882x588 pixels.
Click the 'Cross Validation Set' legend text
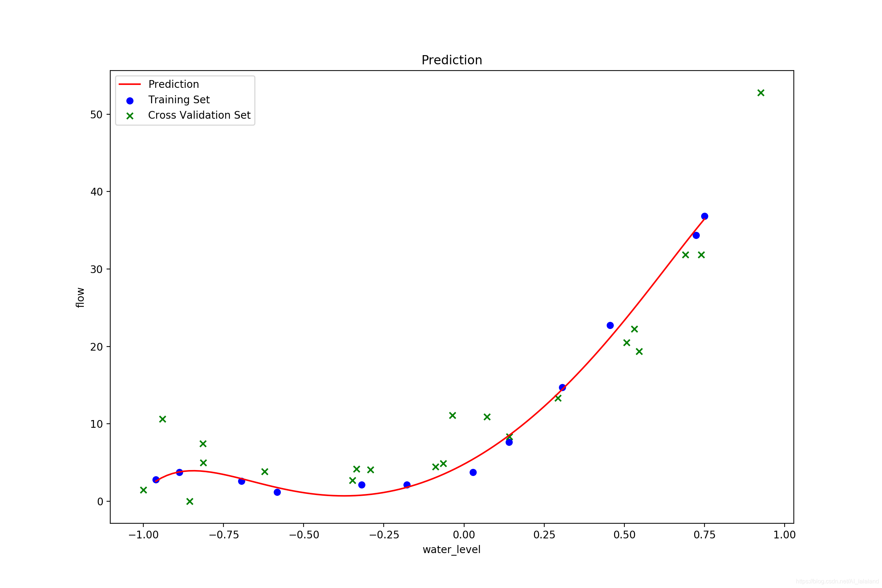pyautogui.click(x=199, y=115)
